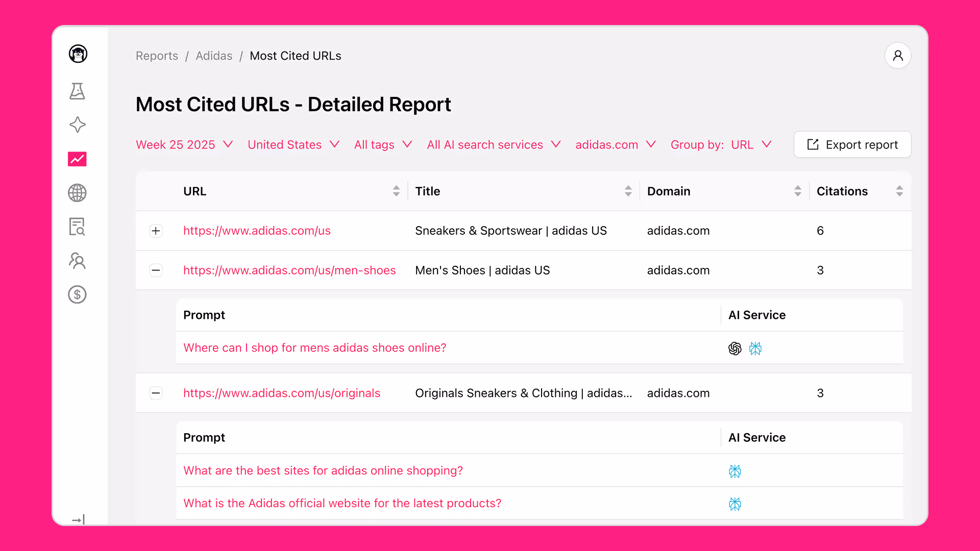Image resolution: width=980 pixels, height=551 pixels.
Task: Open the flask experiments sidebar icon
Action: (78, 91)
